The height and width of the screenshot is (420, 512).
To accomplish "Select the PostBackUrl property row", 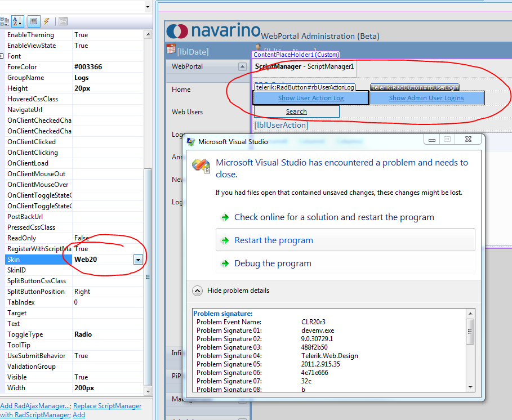I will [x=74, y=217].
